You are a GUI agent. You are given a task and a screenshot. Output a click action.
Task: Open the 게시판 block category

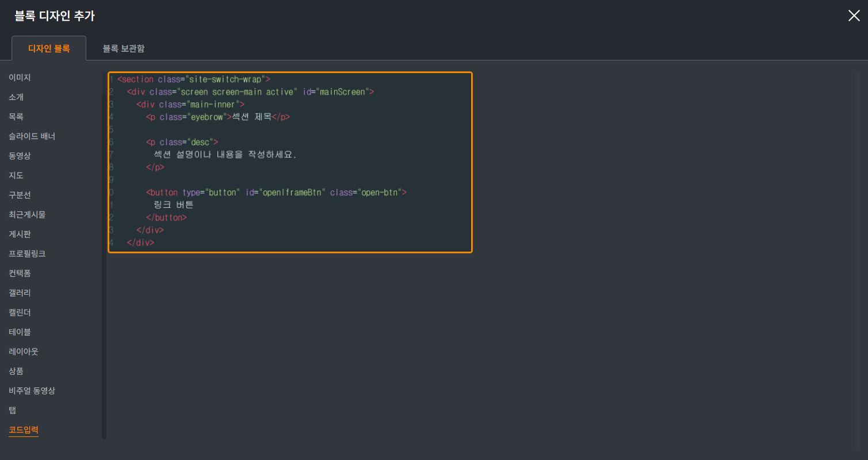pos(20,234)
